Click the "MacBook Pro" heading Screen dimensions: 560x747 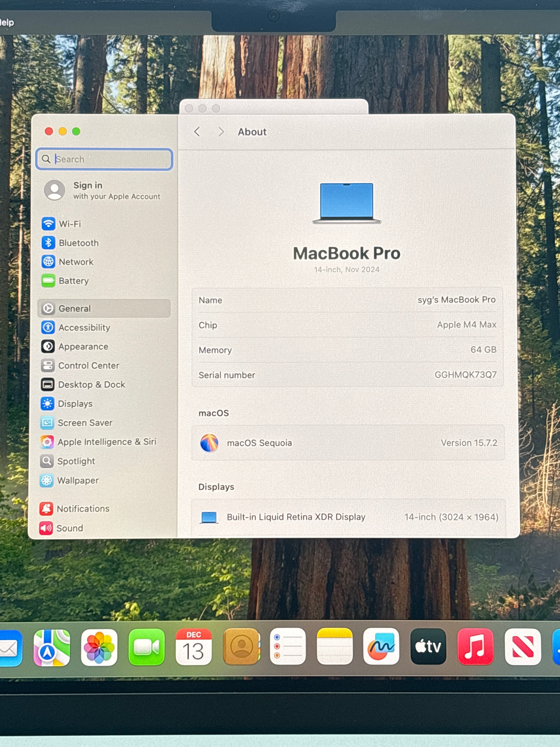347,253
